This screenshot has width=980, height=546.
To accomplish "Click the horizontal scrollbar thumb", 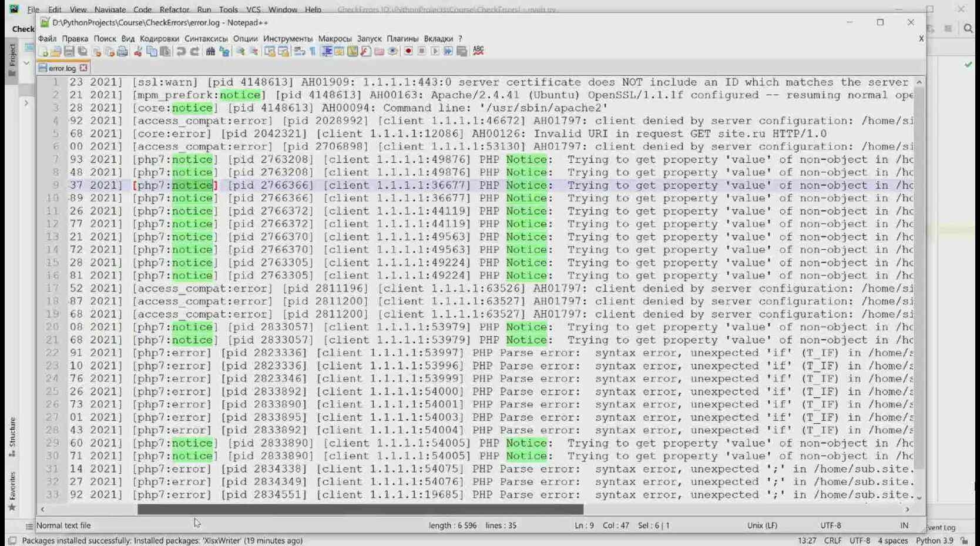I will click(360, 509).
